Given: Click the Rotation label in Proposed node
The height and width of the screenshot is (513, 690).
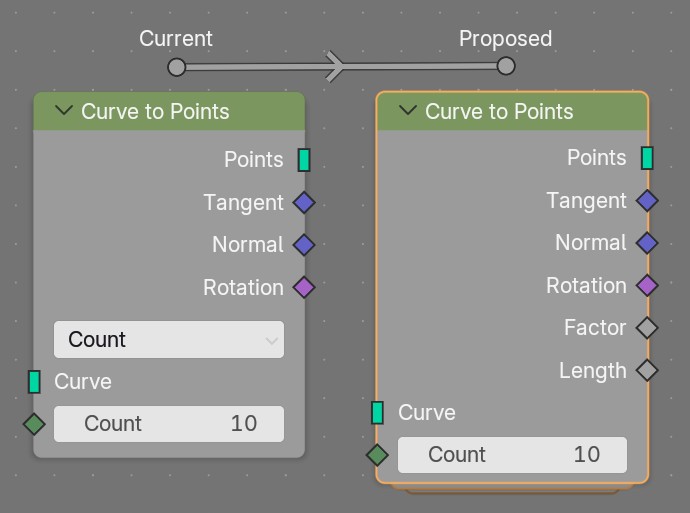Looking at the screenshot, I should pos(586,286).
